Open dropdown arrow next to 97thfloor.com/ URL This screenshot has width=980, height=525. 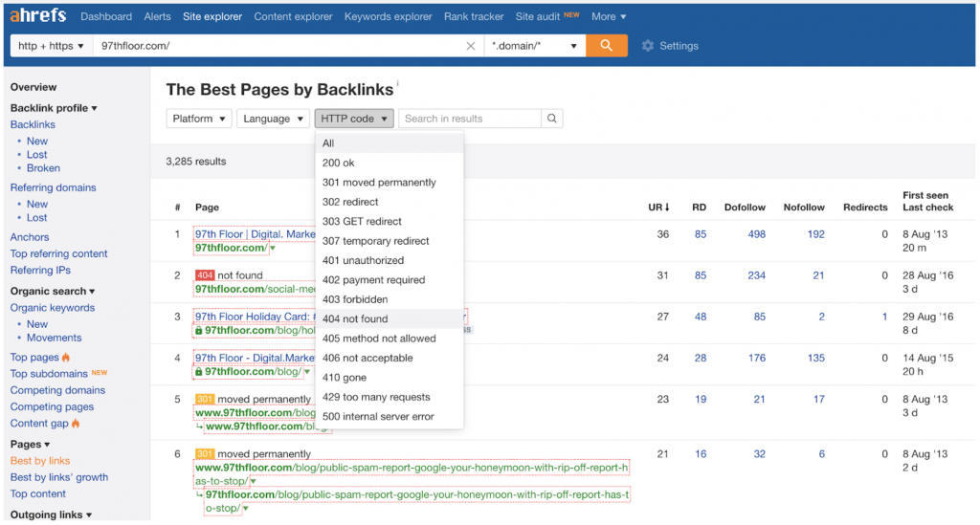tap(273, 249)
